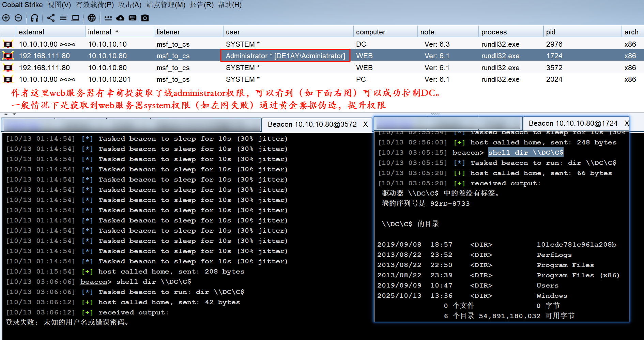Screen dimensions: 644x340
Task: Click directory entry Users
Action: (548, 285)
